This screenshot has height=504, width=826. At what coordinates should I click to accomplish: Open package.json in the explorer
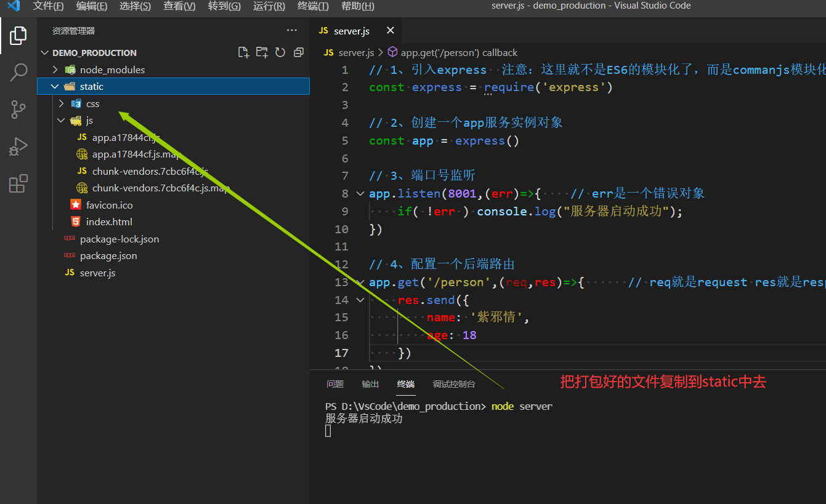tap(173, 255)
